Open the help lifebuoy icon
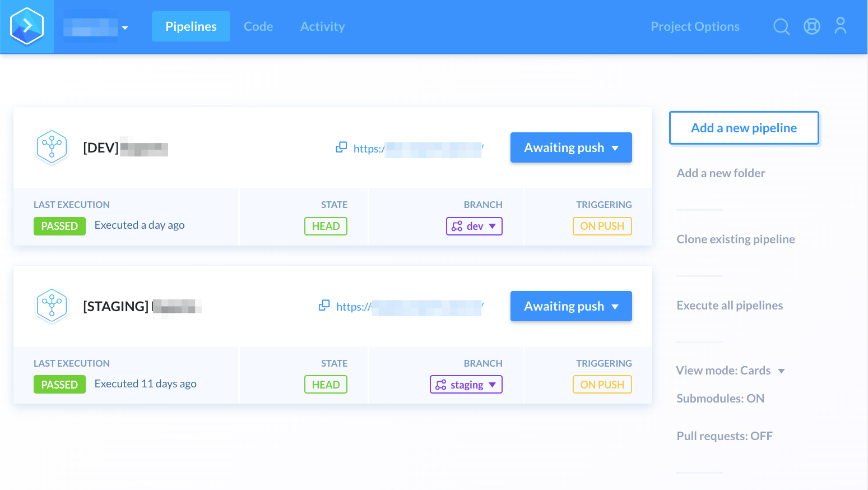The width and height of the screenshot is (868, 490). (x=811, y=26)
